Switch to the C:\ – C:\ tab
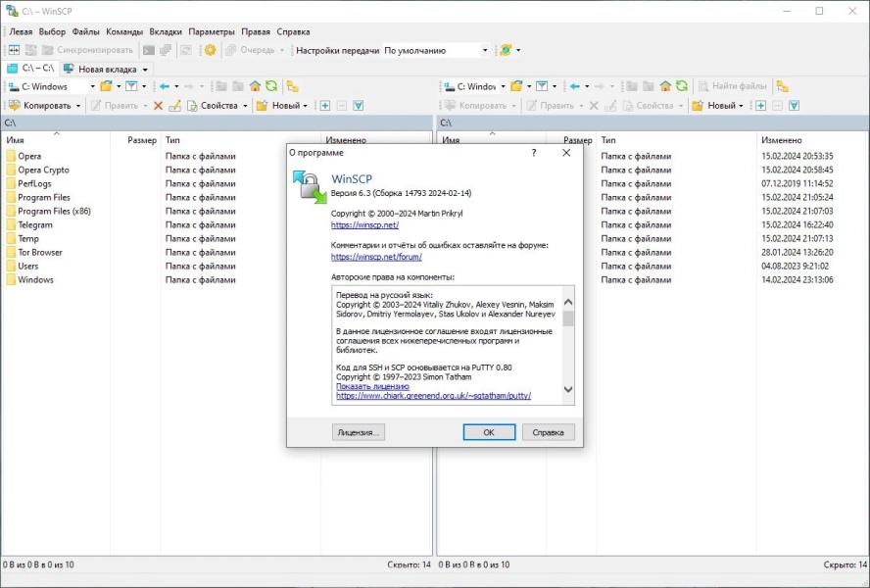Image resolution: width=870 pixels, height=588 pixels. point(30,69)
